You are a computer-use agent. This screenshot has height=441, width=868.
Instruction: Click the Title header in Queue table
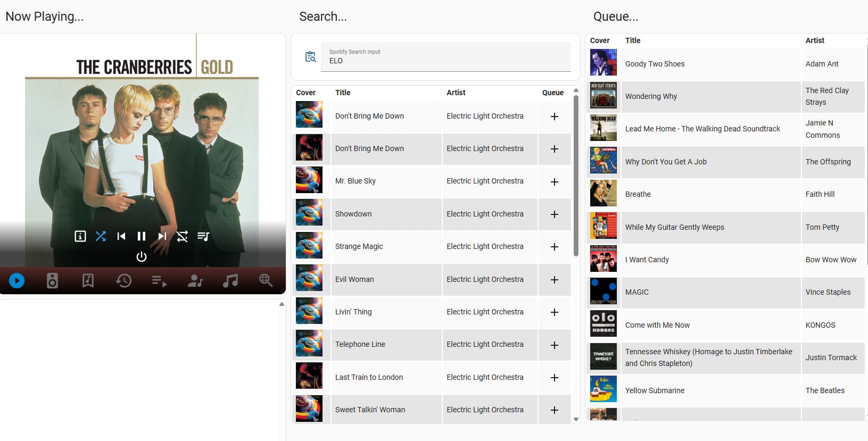tap(633, 40)
